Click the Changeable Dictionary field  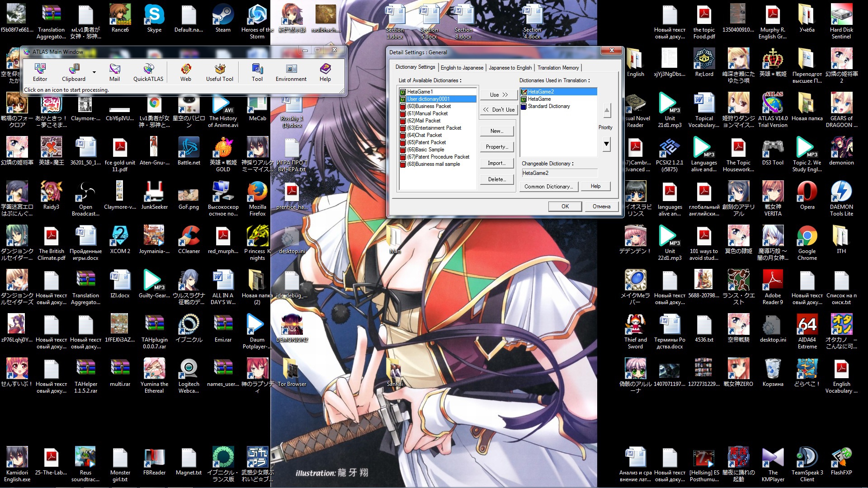pyautogui.click(x=559, y=173)
